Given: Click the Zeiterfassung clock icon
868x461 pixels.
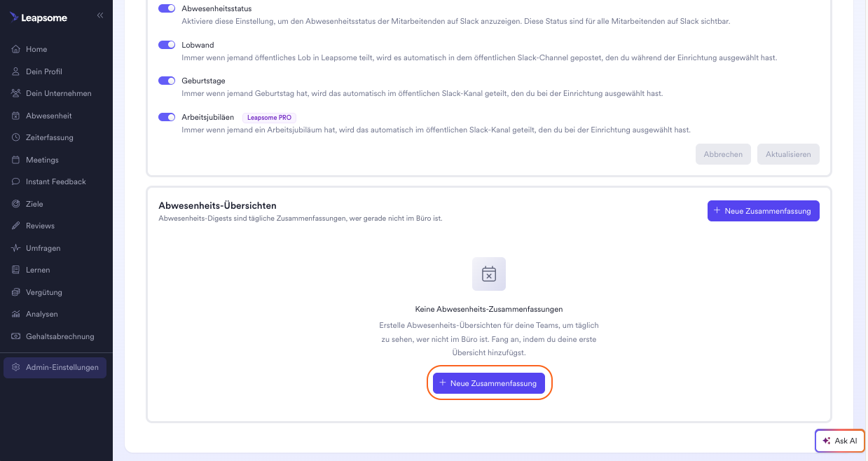Looking at the screenshot, I should coord(16,137).
